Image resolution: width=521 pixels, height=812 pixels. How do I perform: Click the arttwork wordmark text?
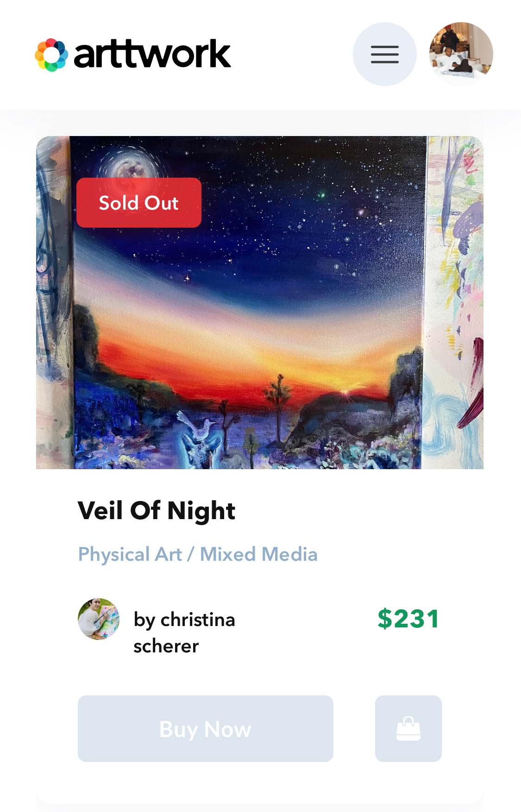[152, 54]
